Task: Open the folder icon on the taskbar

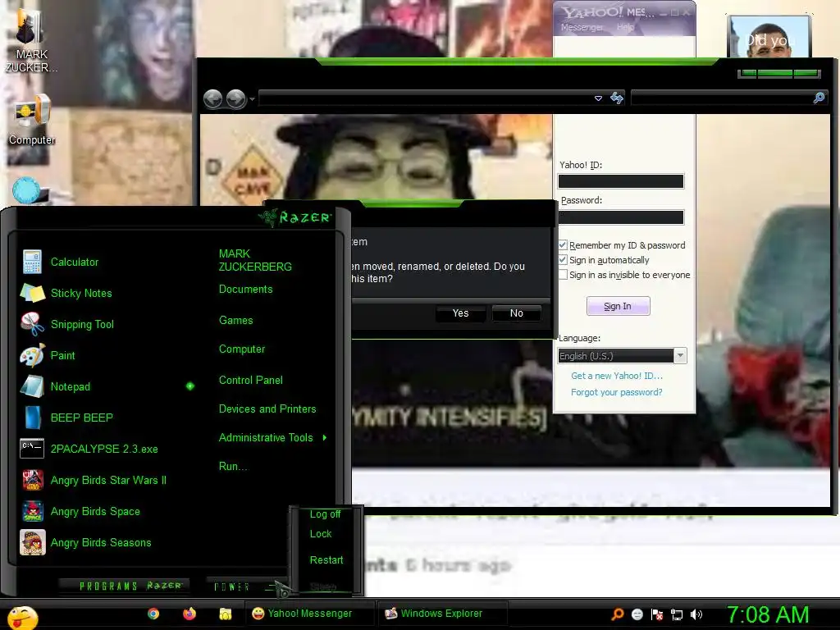Action: pos(225,614)
